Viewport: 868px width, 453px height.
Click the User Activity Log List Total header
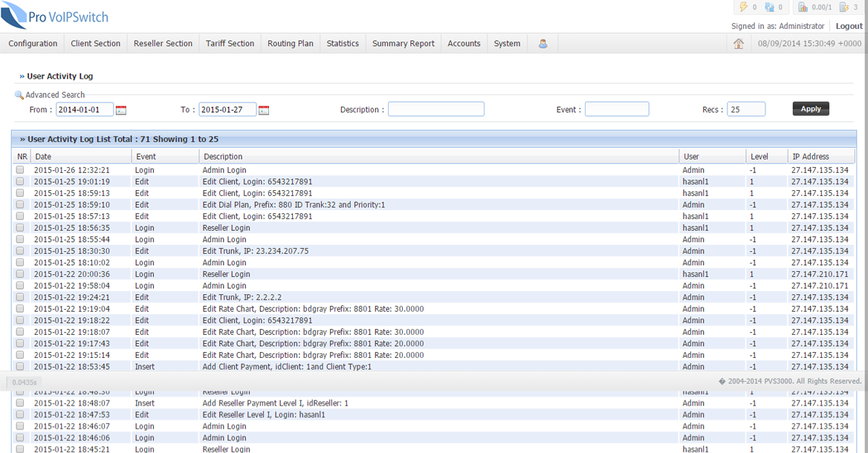click(x=123, y=140)
